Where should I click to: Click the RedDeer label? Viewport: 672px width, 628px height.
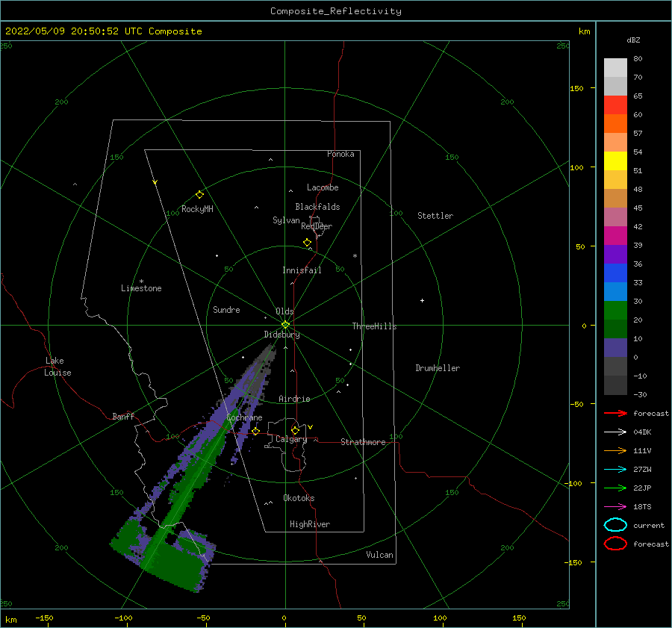317,226
